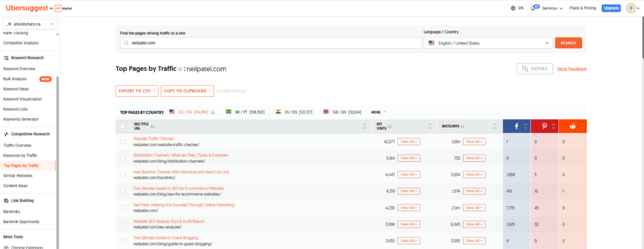Viewport: 644px width, 249px height.
Task: Click the Send Feedback link
Action: click(x=572, y=69)
